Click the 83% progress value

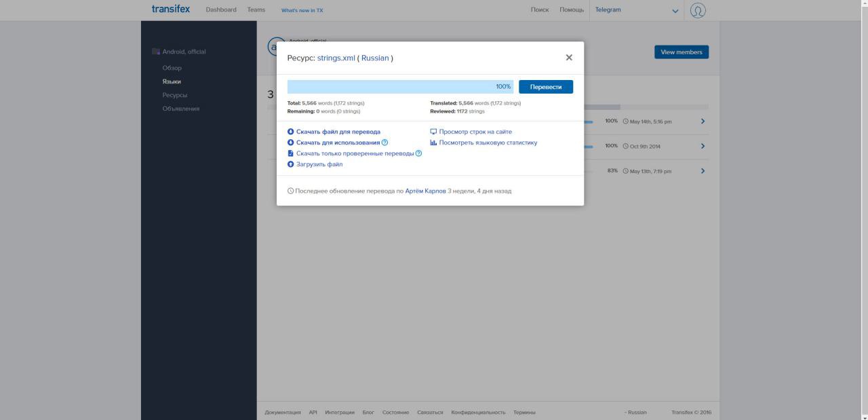[612, 171]
